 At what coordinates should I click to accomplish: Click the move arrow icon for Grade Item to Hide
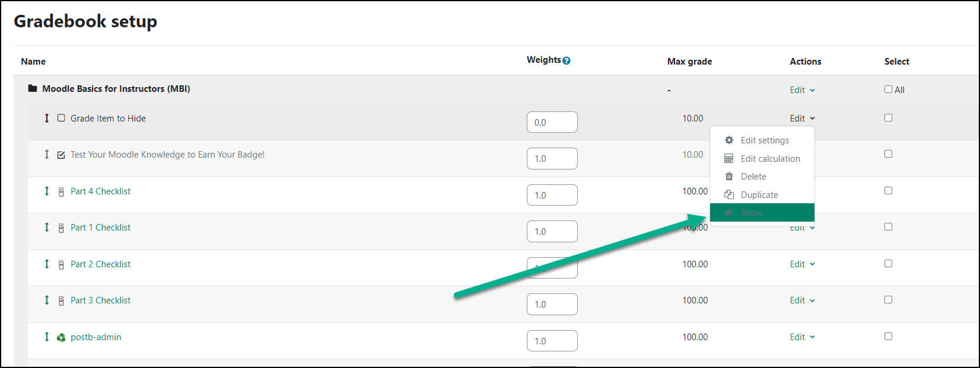[x=47, y=118]
